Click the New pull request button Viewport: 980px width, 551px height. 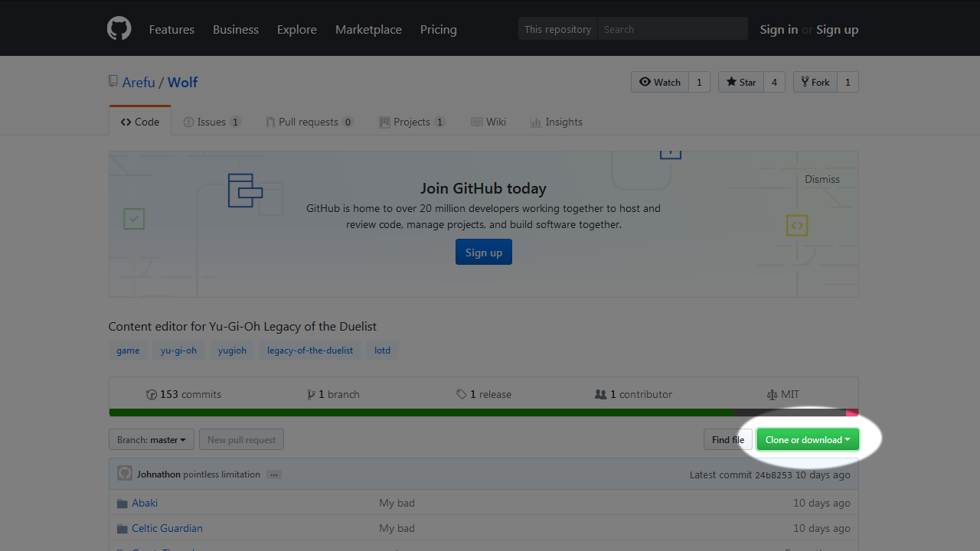coord(241,440)
